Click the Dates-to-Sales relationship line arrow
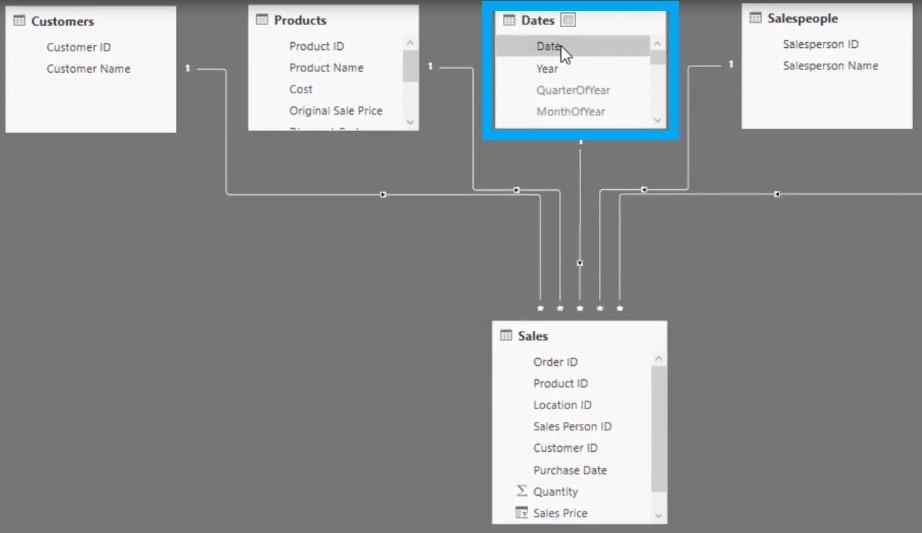 click(580, 263)
